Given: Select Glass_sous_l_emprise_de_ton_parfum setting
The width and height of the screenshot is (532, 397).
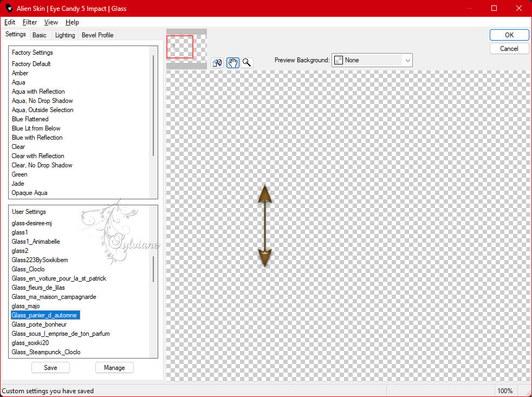Looking at the screenshot, I should [x=61, y=334].
